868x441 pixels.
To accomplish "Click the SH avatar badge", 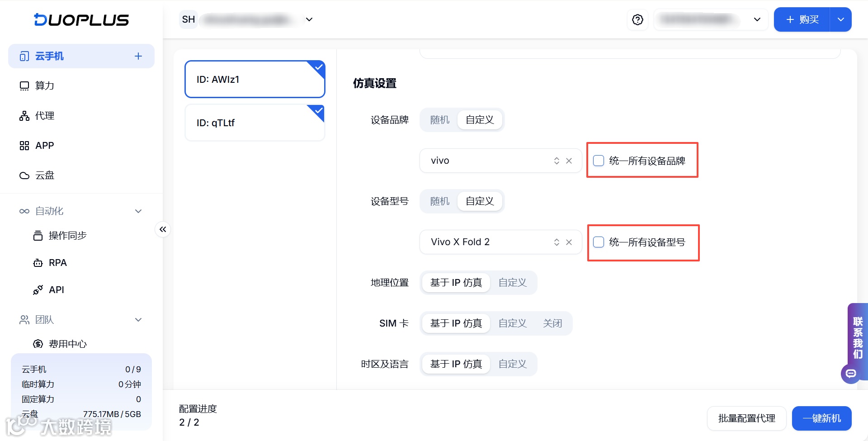I will (x=189, y=19).
